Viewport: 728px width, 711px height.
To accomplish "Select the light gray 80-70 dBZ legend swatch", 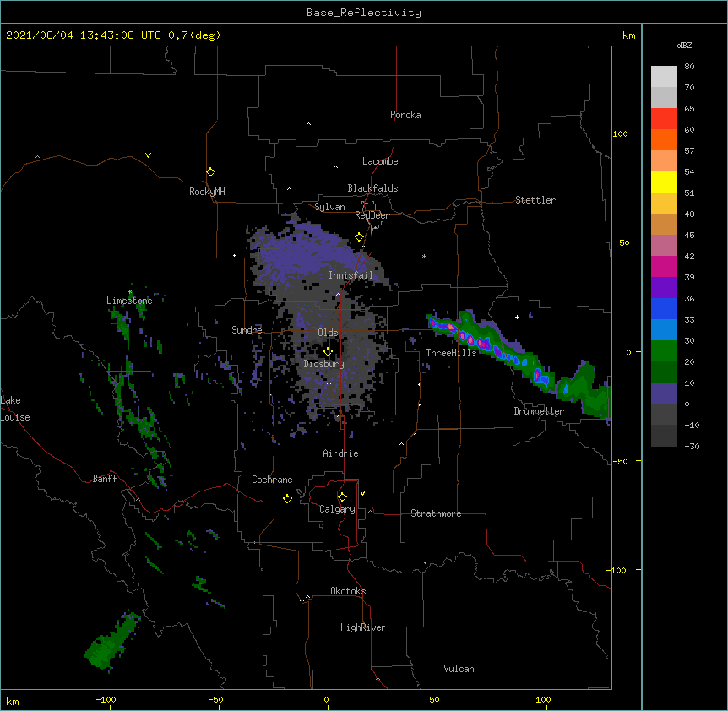I will [x=664, y=77].
